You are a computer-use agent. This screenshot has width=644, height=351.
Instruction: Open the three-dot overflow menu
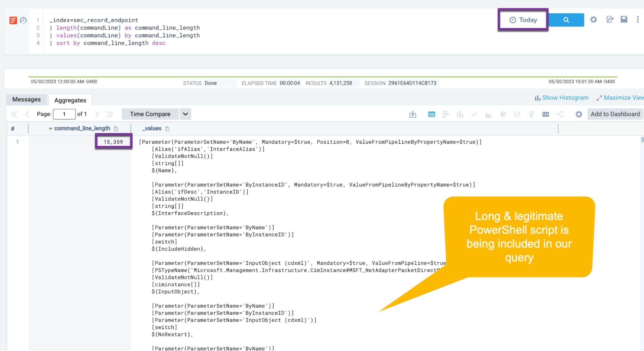tap(637, 19)
